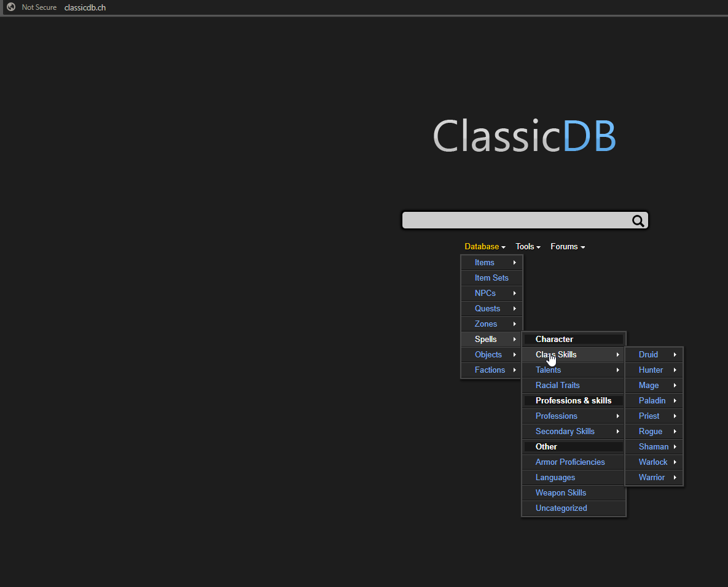Expand the Factions submenu
The height and width of the screenshot is (587, 728).
[491, 370]
